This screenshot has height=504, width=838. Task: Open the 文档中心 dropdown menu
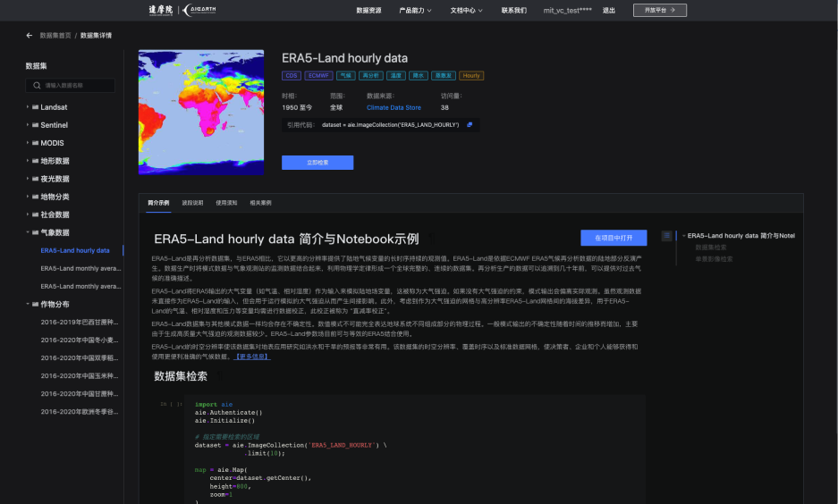[x=466, y=10]
